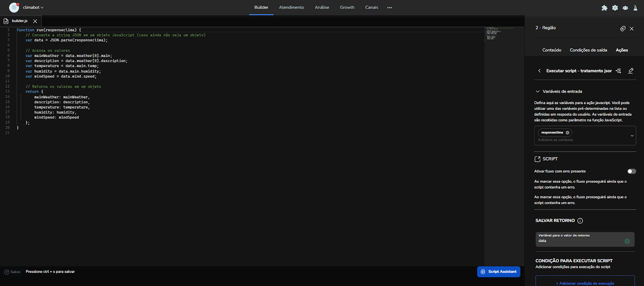Open settings gear in top bar
The height and width of the screenshot is (286, 644).
[x=615, y=8]
